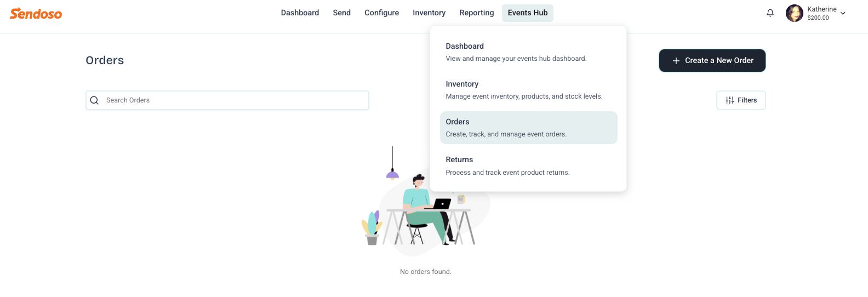868x297 pixels.
Task: Click the Orders page heading
Action: coord(105,60)
